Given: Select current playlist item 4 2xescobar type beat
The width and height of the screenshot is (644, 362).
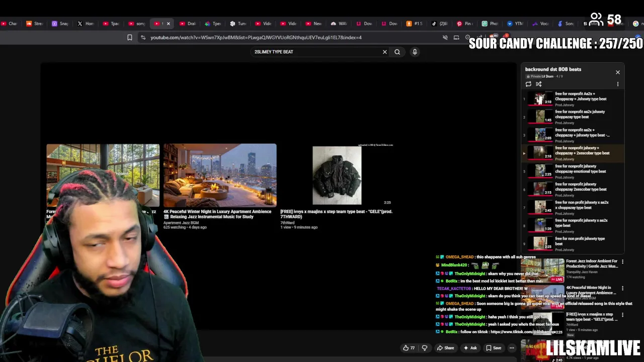Looking at the screenshot, I should [x=573, y=153].
